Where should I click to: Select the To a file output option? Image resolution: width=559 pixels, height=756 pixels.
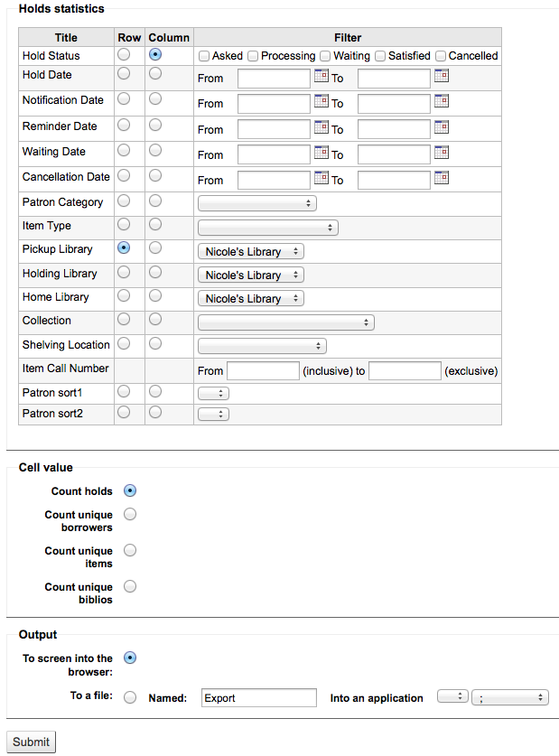pos(130,697)
